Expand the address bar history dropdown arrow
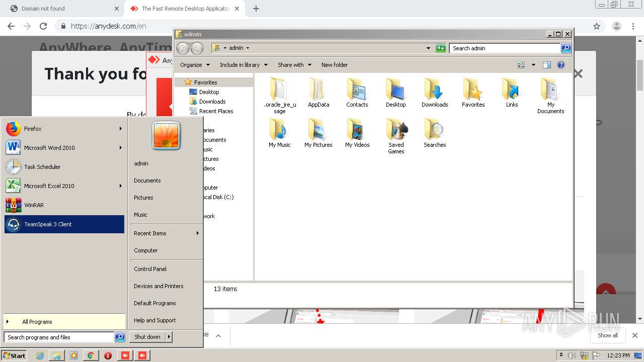Screen dimensions: 644x362 [x=428, y=48]
